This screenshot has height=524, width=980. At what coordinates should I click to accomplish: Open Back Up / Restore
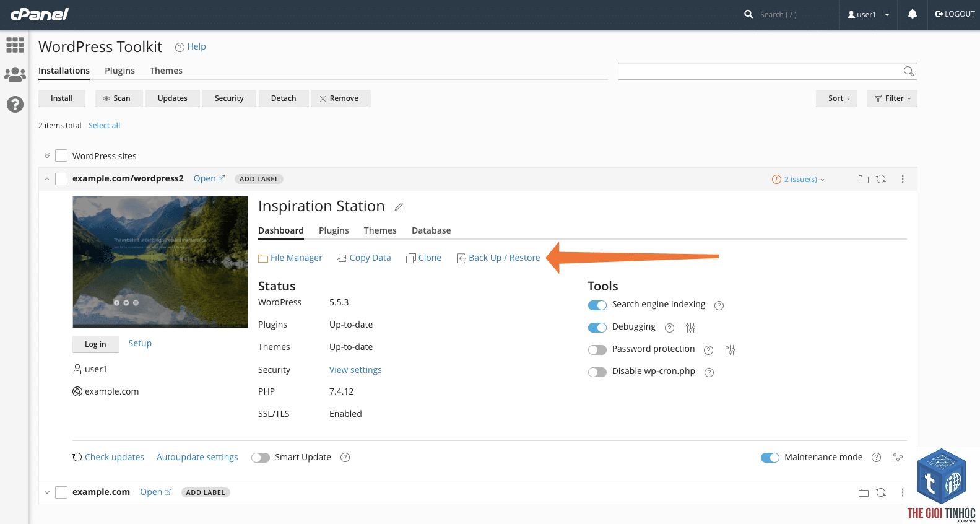pos(499,258)
